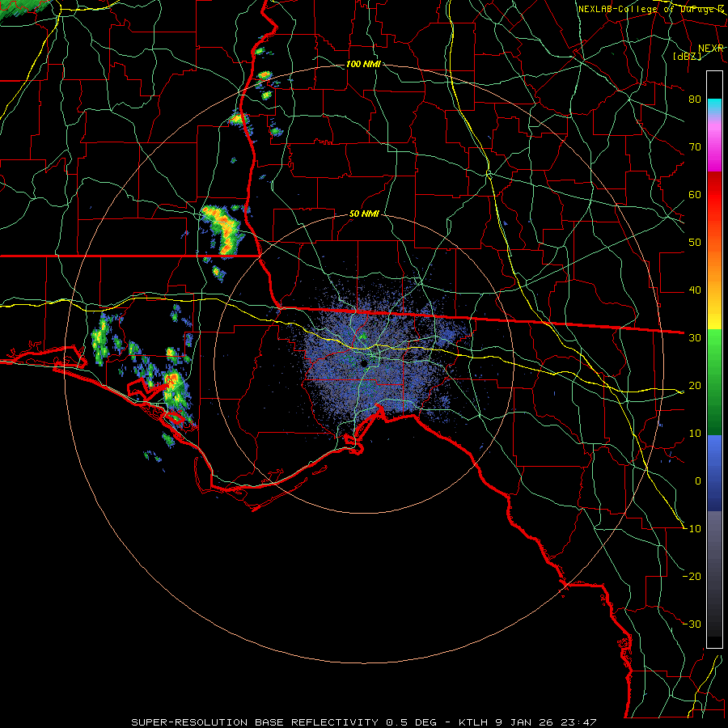The height and width of the screenshot is (728, 728).
Task: Click the 80 dBZ scale value
Action: 695,99
